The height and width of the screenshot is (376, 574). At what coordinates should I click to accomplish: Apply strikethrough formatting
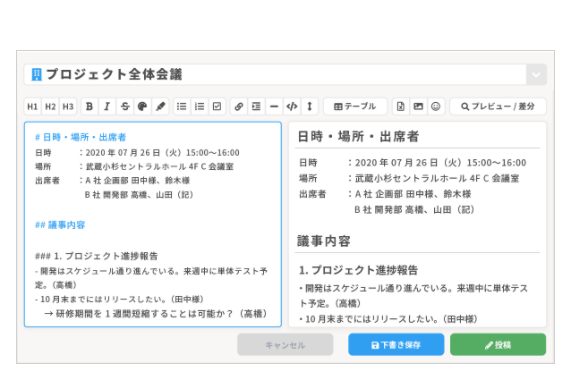pos(125,107)
